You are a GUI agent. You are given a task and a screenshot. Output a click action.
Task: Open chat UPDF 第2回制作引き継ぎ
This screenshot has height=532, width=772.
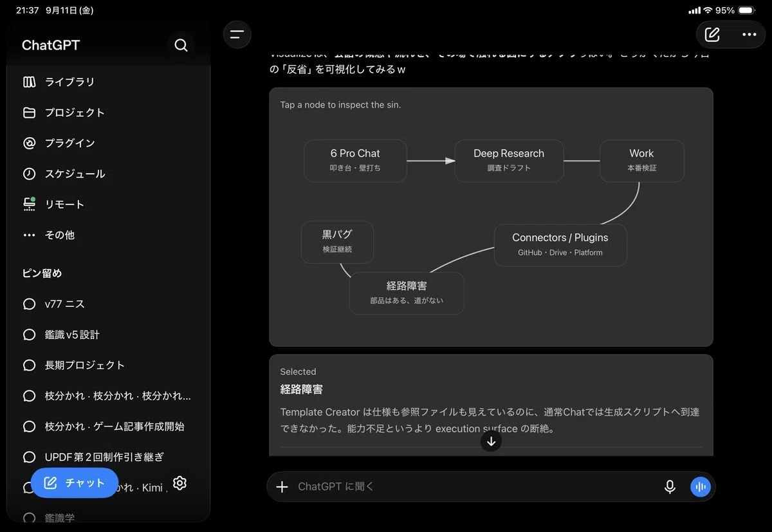pos(108,457)
